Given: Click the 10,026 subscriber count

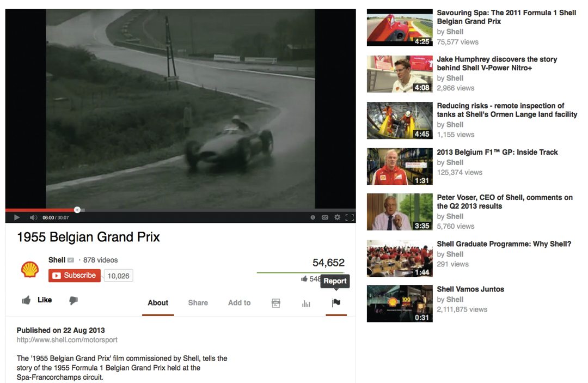Looking at the screenshot, I should tap(118, 276).
